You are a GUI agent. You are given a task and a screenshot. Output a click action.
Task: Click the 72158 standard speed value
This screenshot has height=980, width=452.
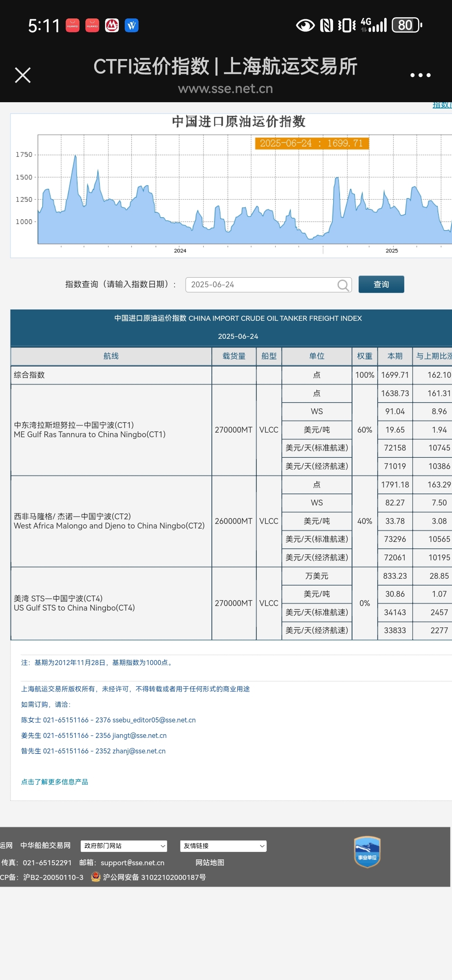coord(395,448)
